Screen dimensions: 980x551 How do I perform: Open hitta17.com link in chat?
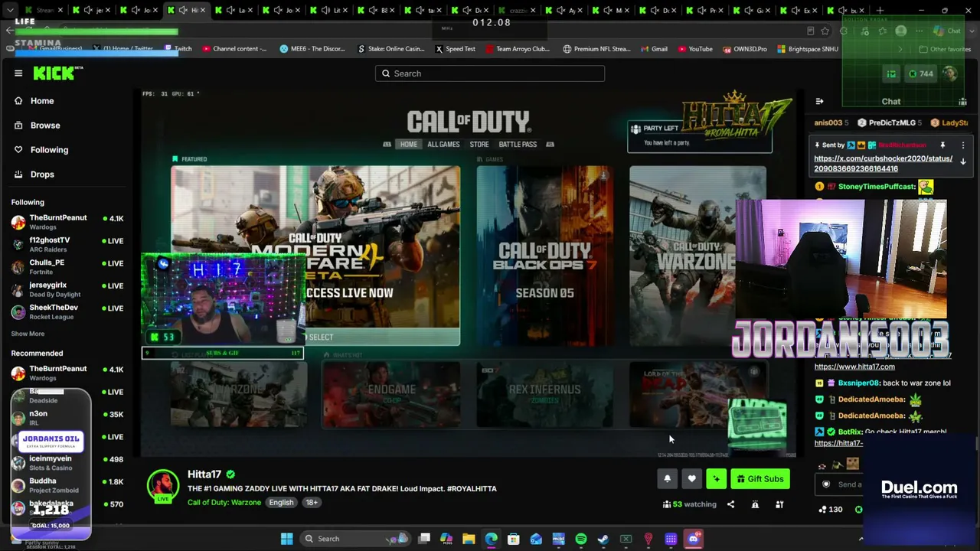tap(854, 367)
